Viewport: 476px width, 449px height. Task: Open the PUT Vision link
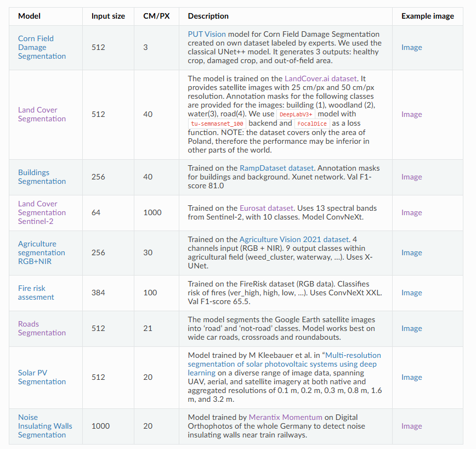click(x=207, y=34)
